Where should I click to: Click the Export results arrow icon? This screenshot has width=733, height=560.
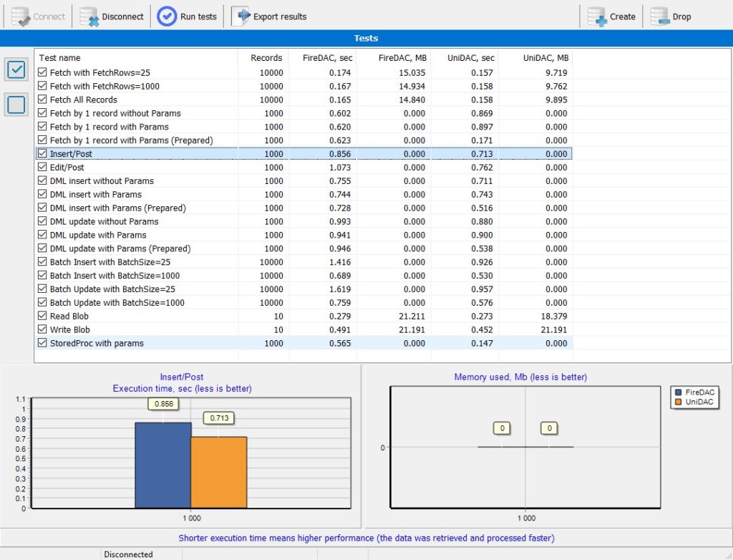[241, 16]
